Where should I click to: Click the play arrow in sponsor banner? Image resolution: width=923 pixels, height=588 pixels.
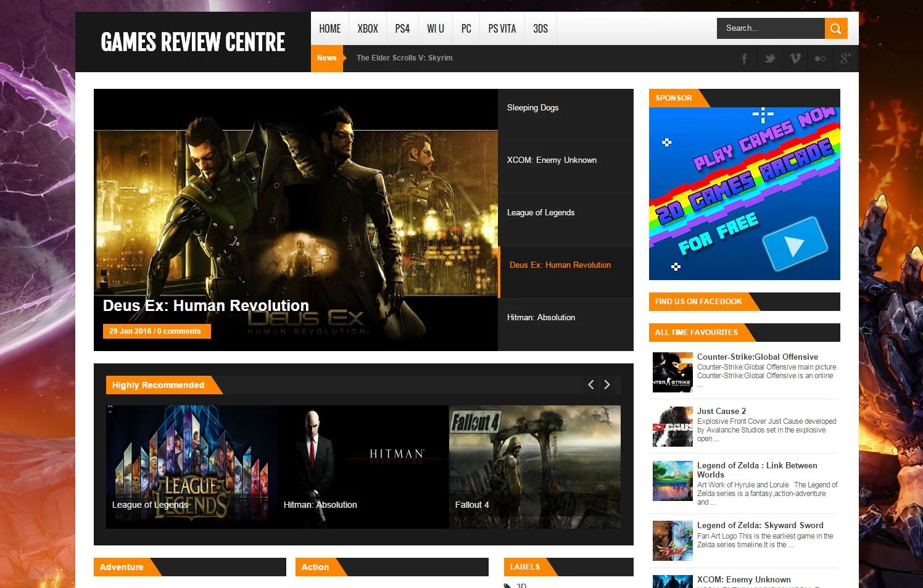point(795,244)
